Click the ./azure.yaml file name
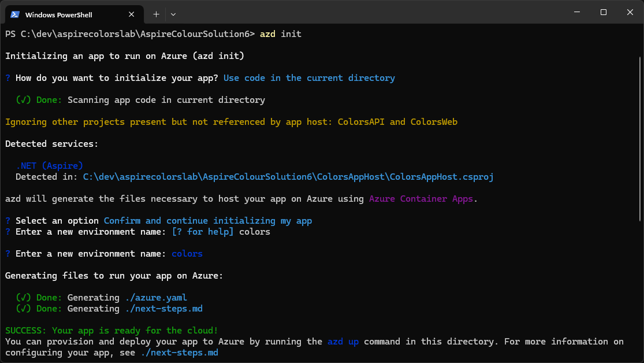This screenshot has height=363, width=644. pos(155,298)
